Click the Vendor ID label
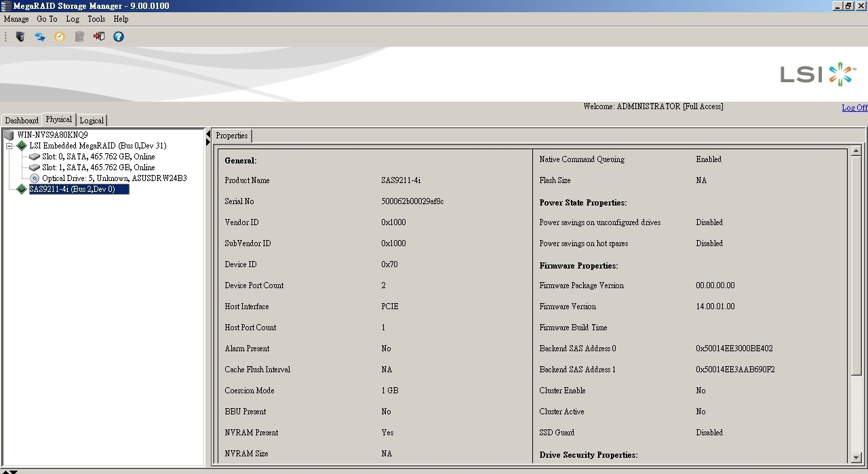 click(x=241, y=222)
